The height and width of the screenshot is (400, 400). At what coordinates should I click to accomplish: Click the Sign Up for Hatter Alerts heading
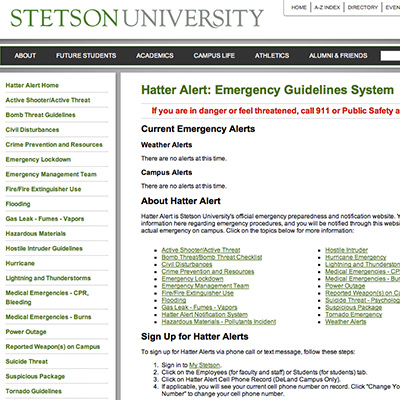tap(195, 337)
